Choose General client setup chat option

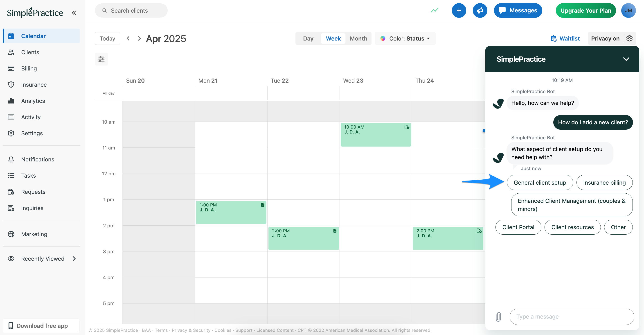click(540, 182)
